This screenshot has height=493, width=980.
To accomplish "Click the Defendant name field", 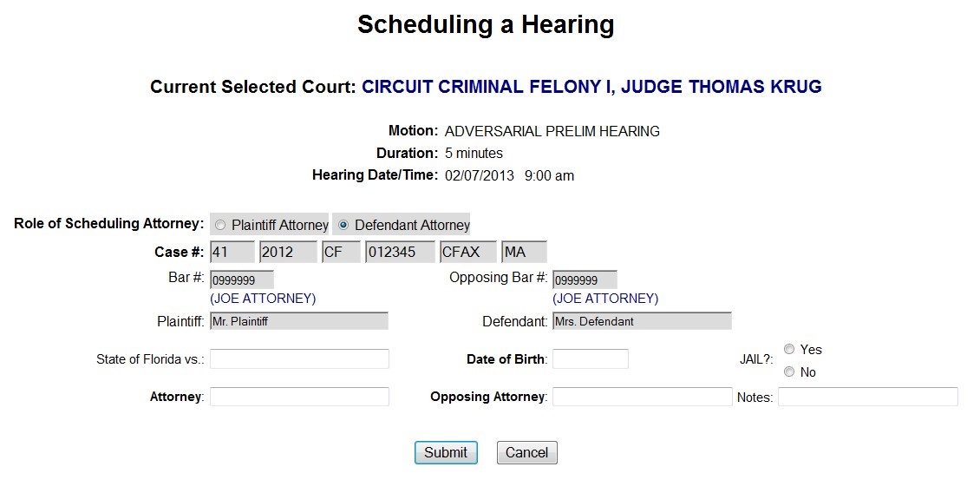I will (642, 321).
